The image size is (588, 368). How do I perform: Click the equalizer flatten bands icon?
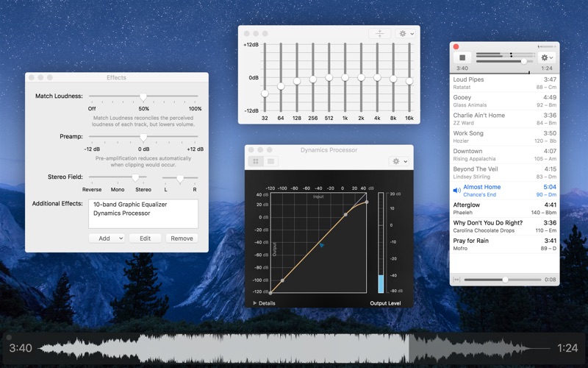tap(379, 34)
